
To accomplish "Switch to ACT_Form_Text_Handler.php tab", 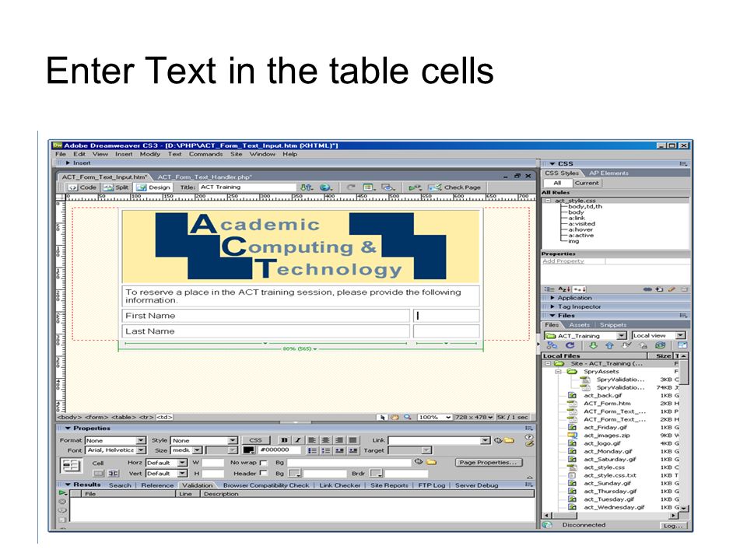I will pyautogui.click(x=205, y=177).
